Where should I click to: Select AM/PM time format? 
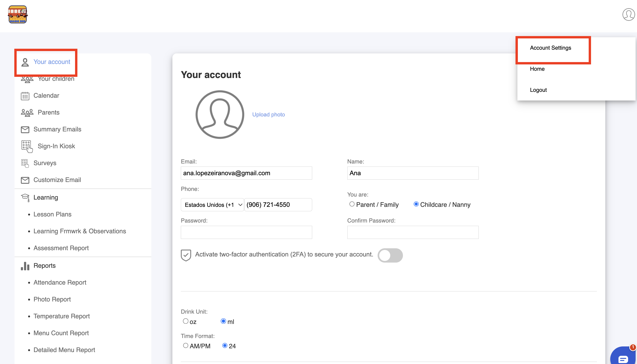[186, 346]
